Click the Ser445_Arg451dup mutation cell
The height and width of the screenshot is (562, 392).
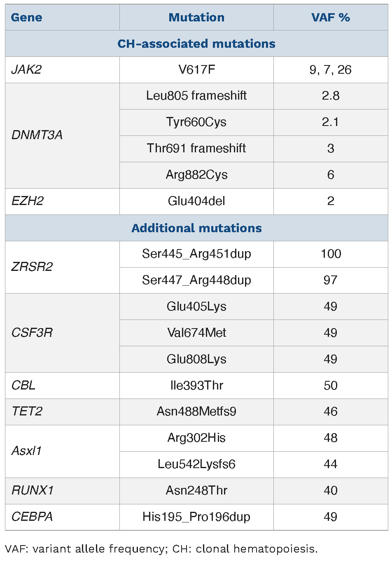click(x=196, y=254)
